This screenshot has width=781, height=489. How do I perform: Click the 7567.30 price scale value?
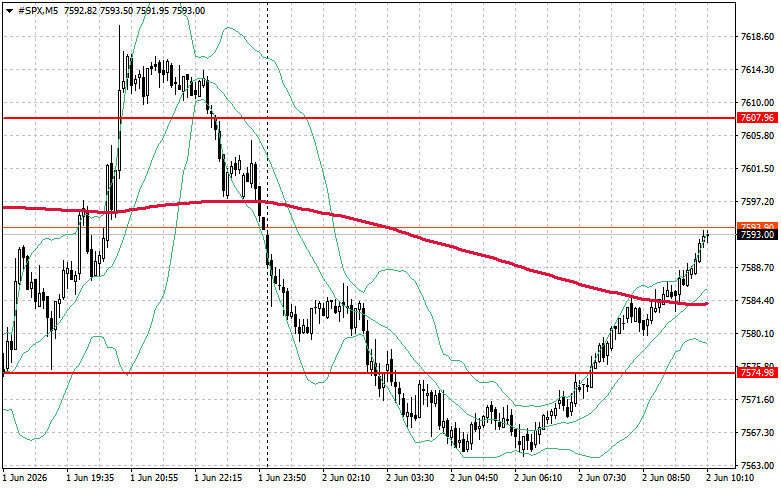coord(757,433)
